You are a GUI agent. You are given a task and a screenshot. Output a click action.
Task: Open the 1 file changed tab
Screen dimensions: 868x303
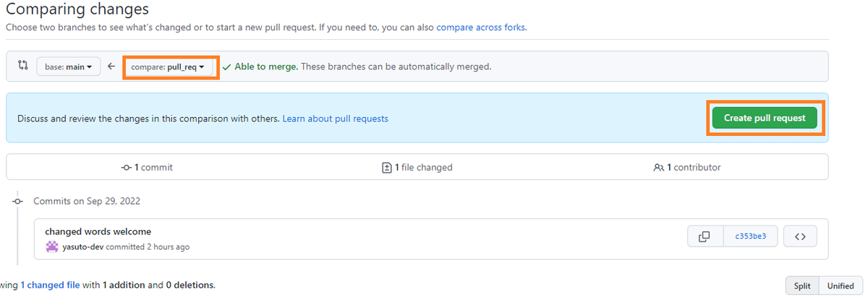click(417, 167)
